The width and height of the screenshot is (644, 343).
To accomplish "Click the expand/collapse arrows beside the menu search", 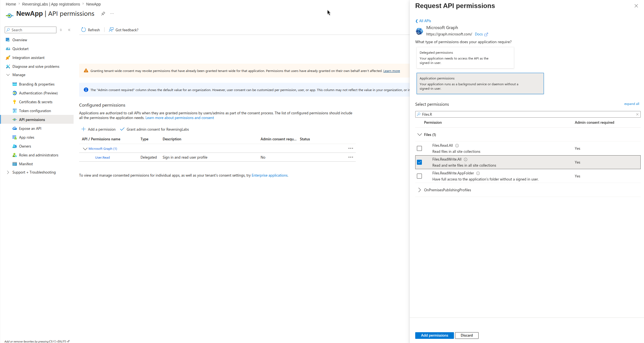I will (61, 30).
